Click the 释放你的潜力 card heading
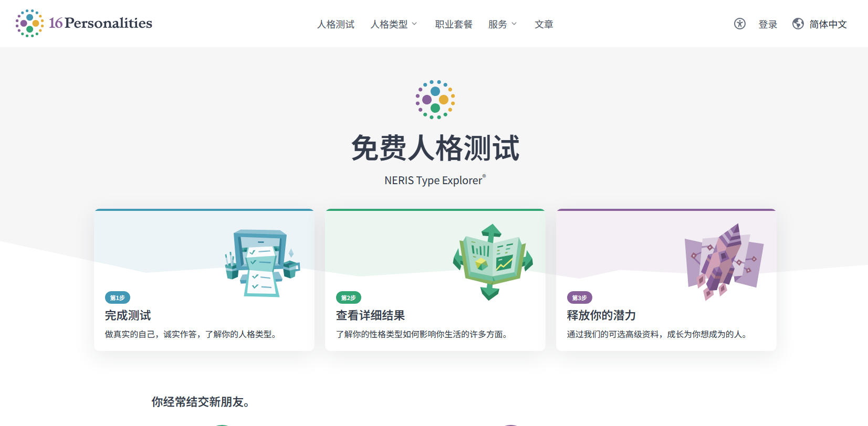Image resolution: width=868 pixels, height=426 pixels. (x=601, y=315)
